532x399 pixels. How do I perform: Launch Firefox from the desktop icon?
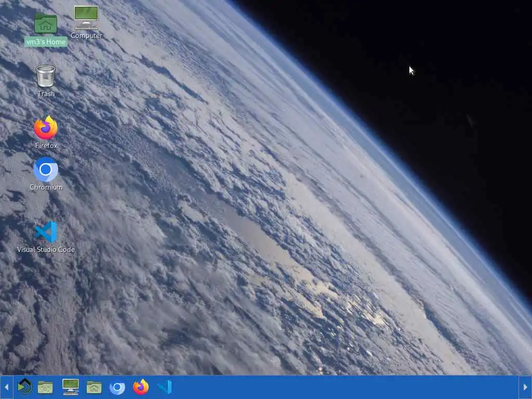pyautogui.click(x=46, y=128)
